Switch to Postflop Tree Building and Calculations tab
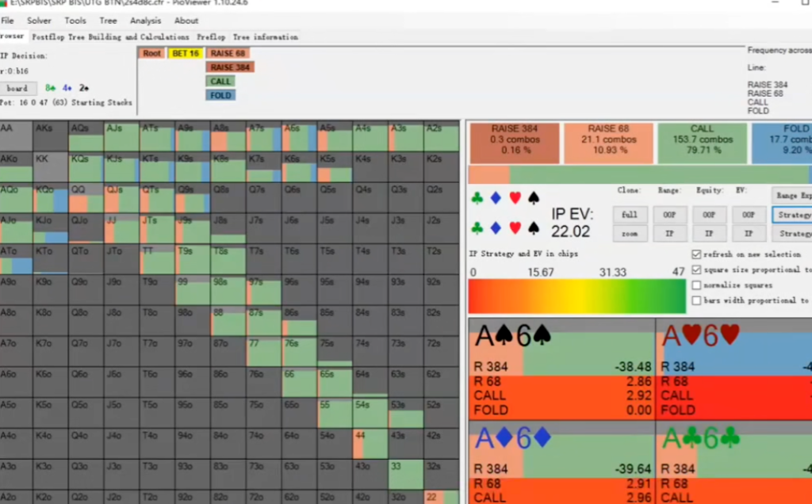Viewport: 812px width, 504px height. pos(110,36)
